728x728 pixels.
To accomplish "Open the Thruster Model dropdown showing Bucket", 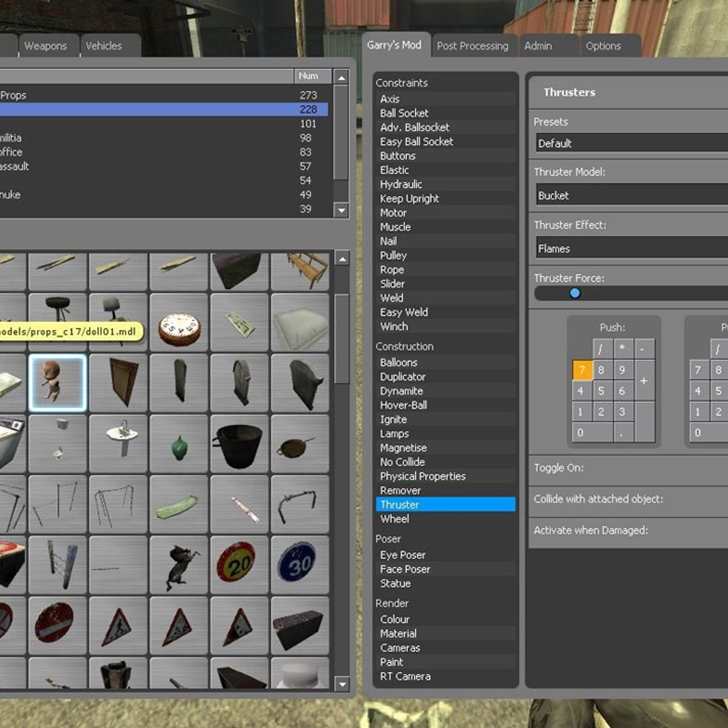I will 632,195.
